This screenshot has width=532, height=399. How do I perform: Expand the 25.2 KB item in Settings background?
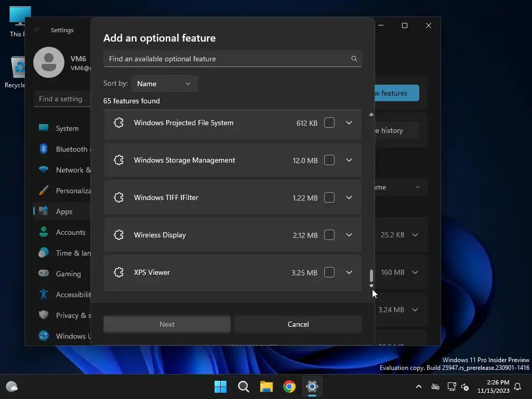coord(415,235)
